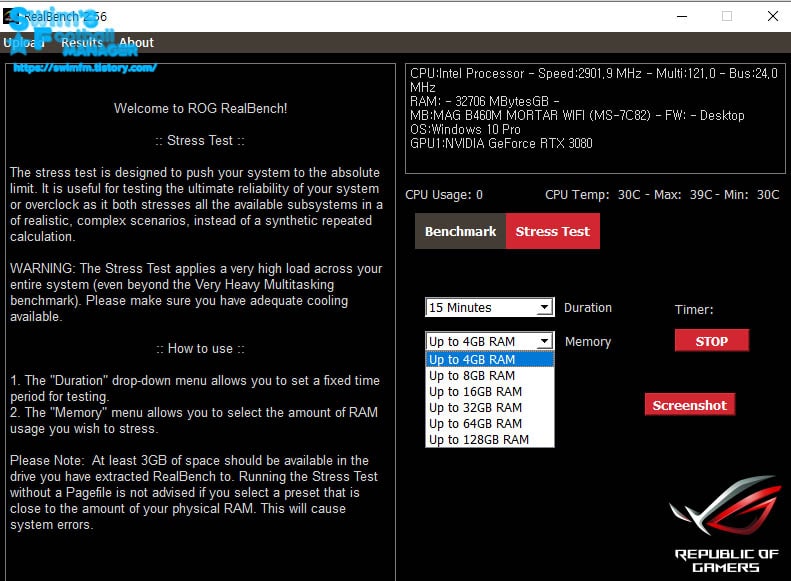Screen dimensions: 791x581
Task: Select Up to 8GB RAM option
Action: tap(489, 376)
